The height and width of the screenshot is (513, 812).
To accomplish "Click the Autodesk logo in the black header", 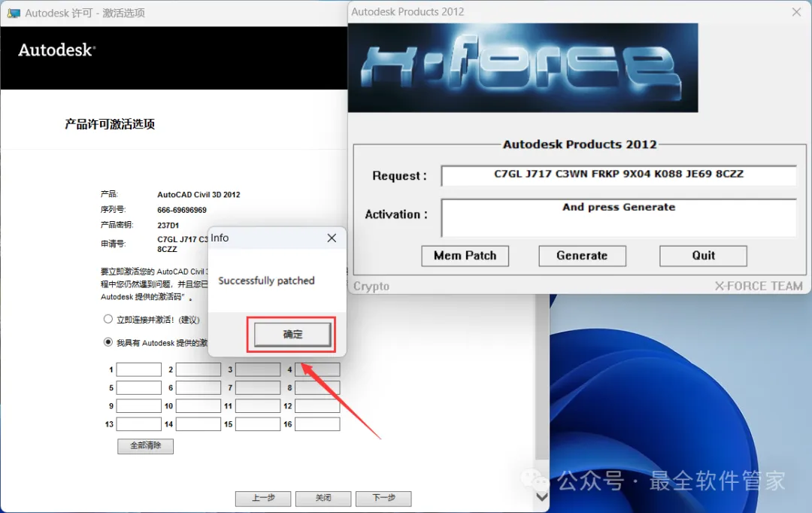I will pyautogui.click(x=57, y=50).
